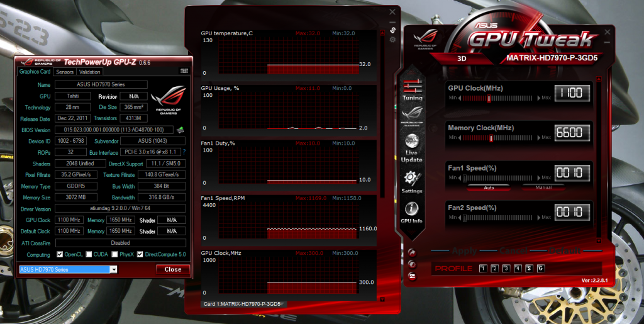644x324 pixels.
Task: Click the Memory Clock slider handle
Action: coord(491,138)
